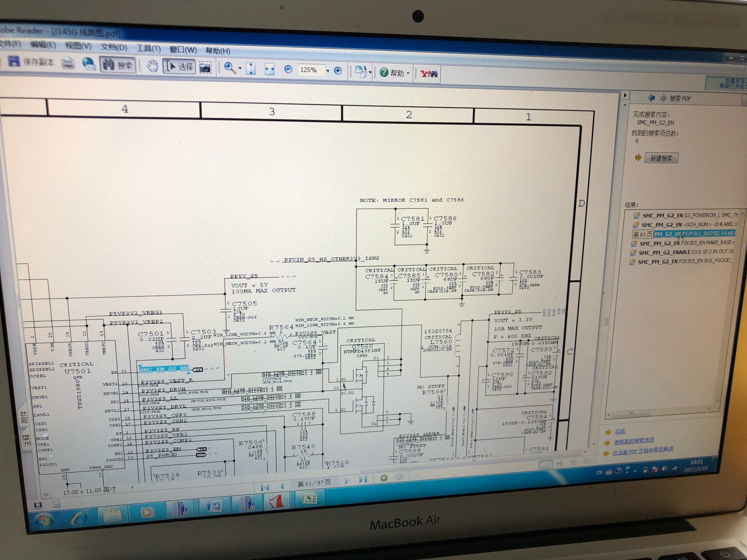747x560 pixels.
Task: Click the document vertical scrollbar thumb
Action: point(605,321)
